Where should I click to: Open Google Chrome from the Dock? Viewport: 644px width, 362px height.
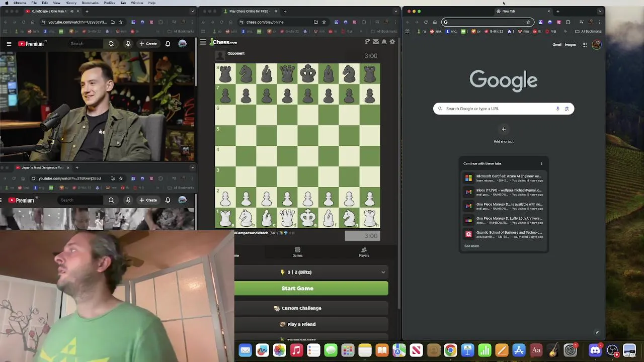(x=450, y=350)
